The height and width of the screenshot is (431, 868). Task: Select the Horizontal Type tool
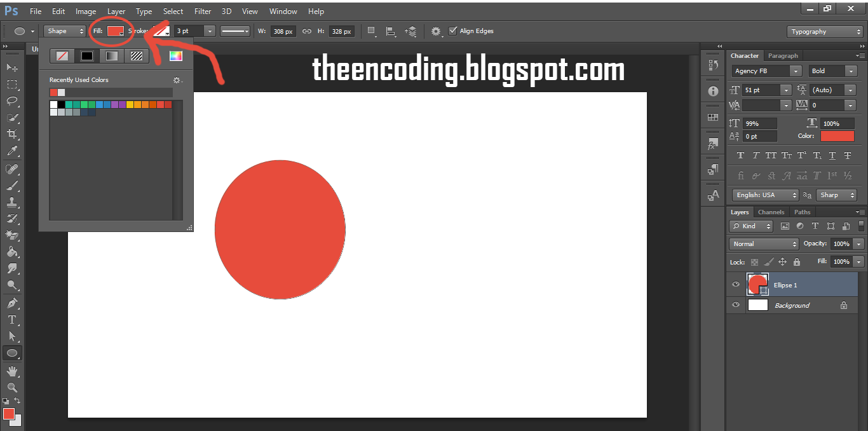[x=12, y=319]
